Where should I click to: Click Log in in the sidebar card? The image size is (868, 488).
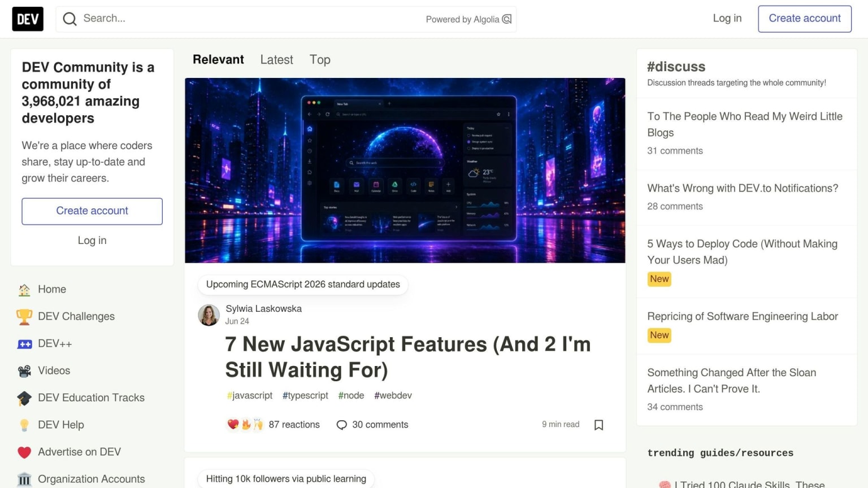(x=92, y=241)
